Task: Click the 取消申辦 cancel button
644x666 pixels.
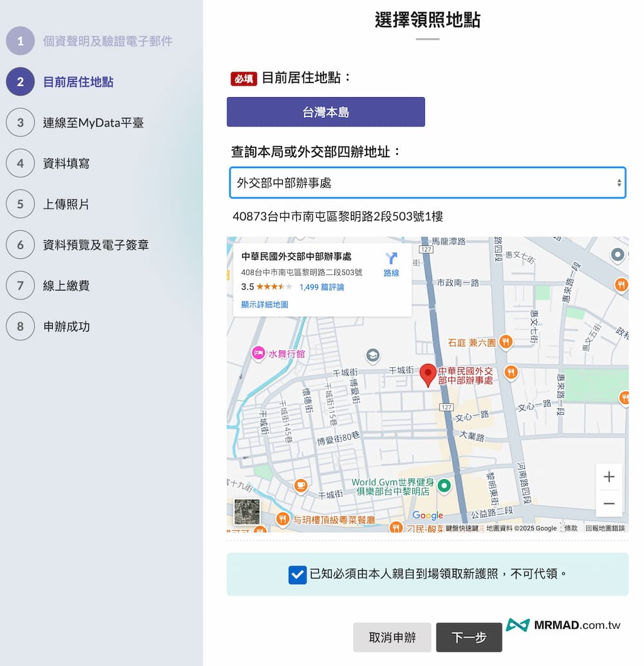Action: coord(392,638)
